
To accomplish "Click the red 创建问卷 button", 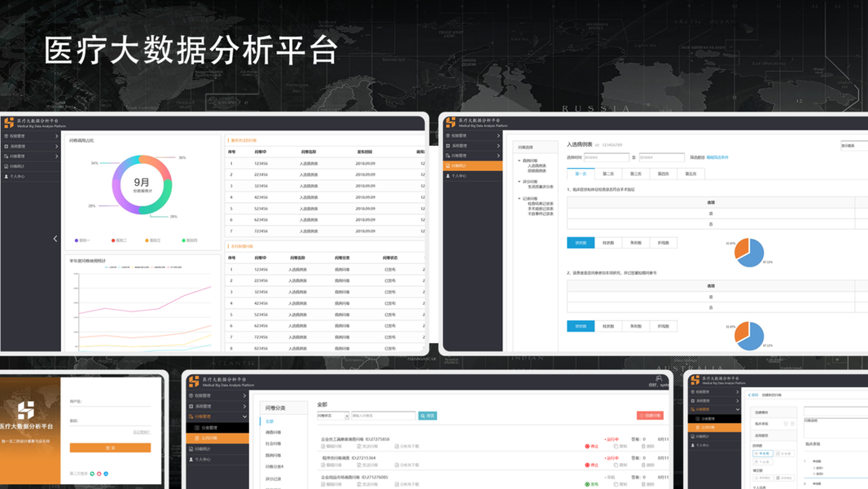I will [650, 416].
